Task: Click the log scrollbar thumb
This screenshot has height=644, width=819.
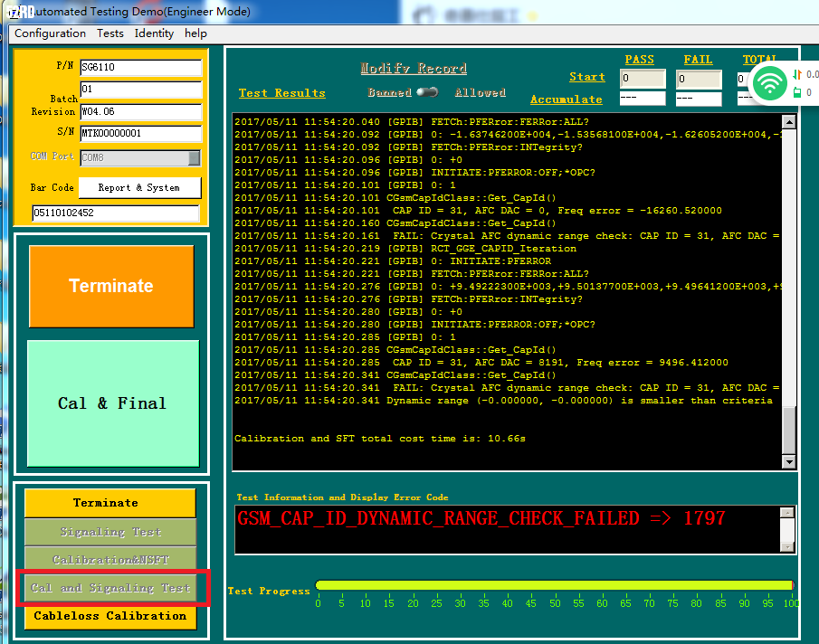Action: (x=789, y=431)
